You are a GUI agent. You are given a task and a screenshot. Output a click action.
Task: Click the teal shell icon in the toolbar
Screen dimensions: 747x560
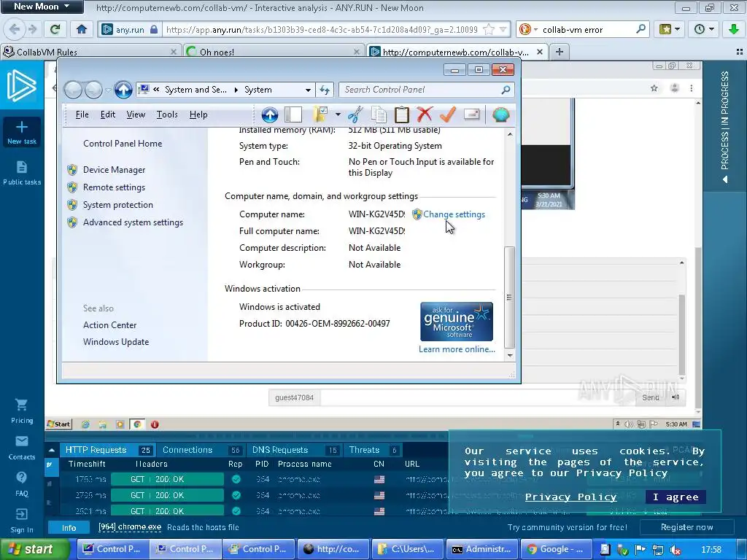(500, 114)
